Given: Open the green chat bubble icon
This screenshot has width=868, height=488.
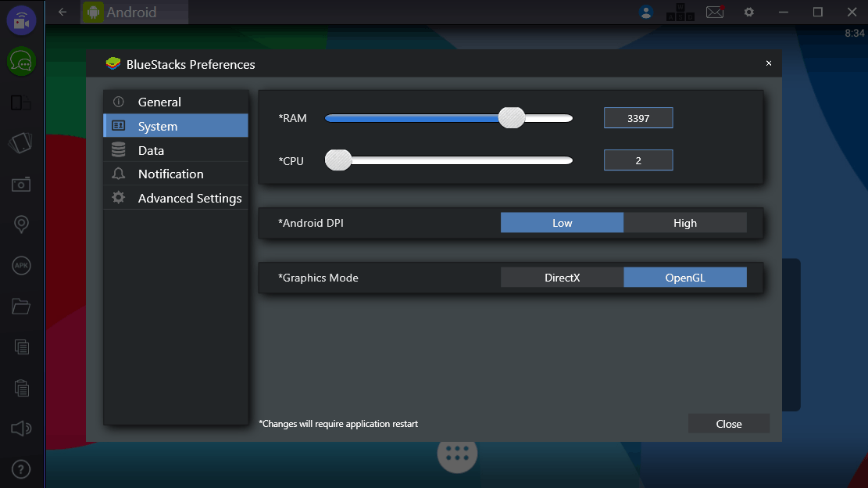Looking at the screenshot, I should pyautogui.click(x=21, y=62).
